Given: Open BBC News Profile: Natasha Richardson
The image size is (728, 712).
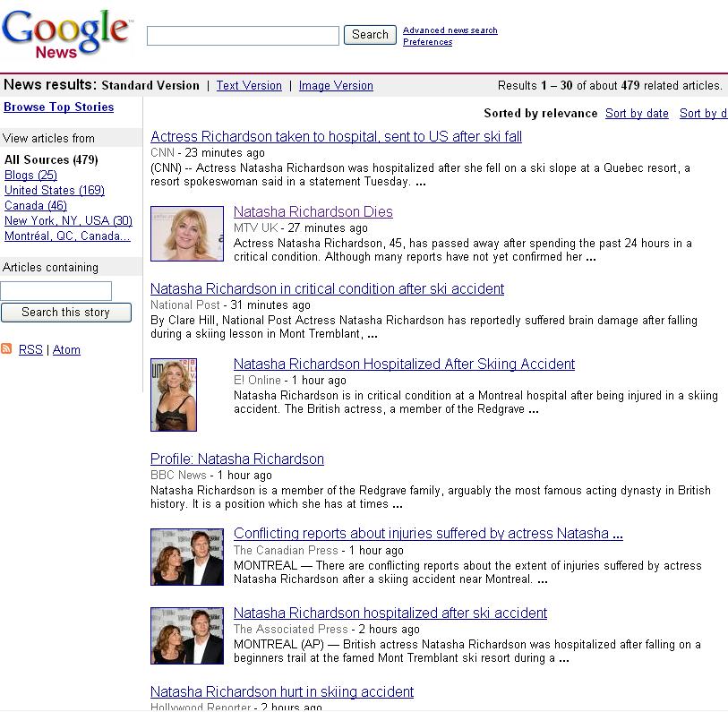Looking at the screenshot, I should [x=237, y=459].
